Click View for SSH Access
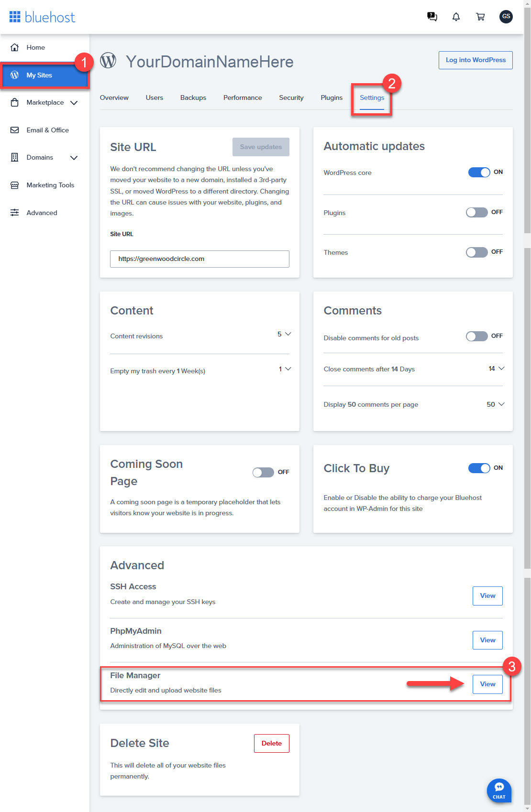The width and height of the screenshot is (531, 812). [x=487, y=596]
